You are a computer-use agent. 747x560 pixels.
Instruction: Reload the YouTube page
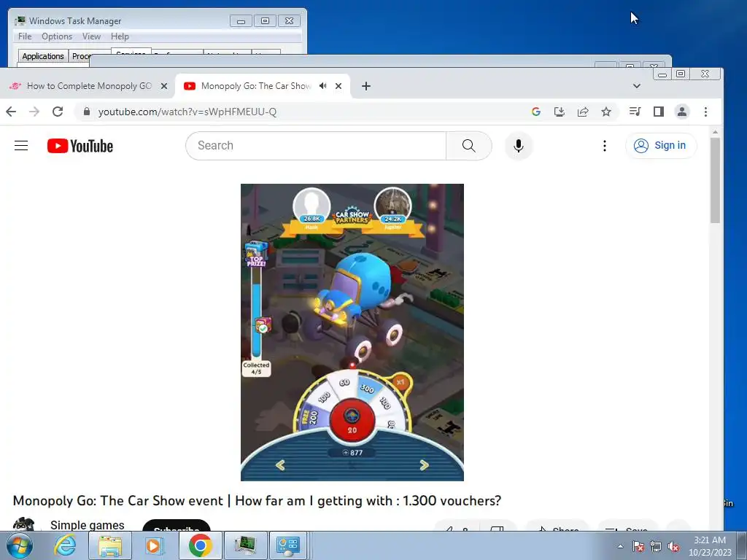click(x=58, y=112)
